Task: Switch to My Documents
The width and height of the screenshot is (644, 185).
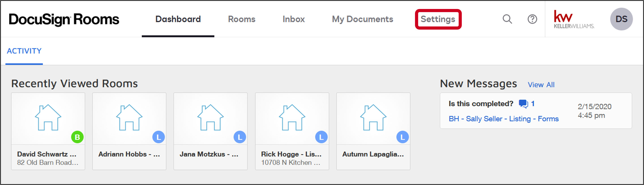Action: 362,19
